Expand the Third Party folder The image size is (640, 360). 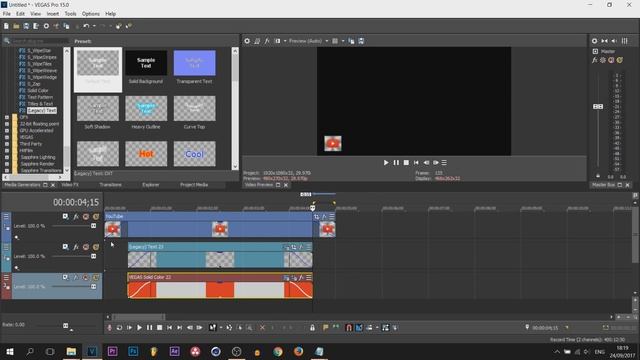point(7,144)
